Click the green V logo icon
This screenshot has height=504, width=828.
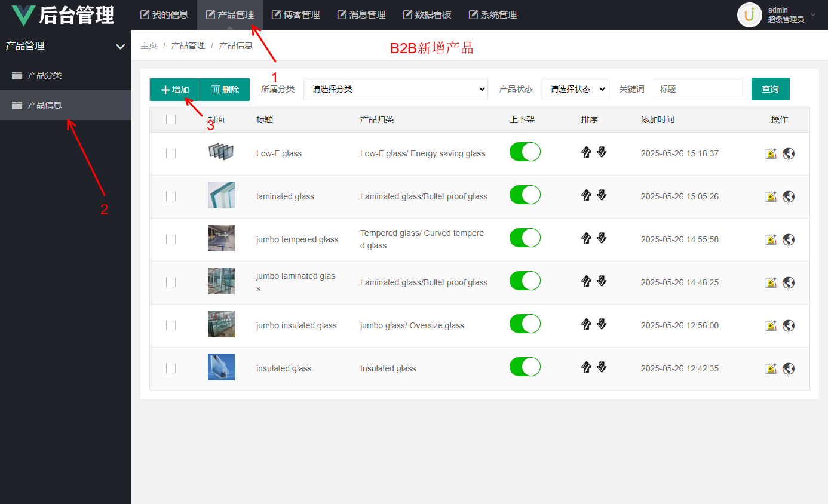tap(23, 16)
